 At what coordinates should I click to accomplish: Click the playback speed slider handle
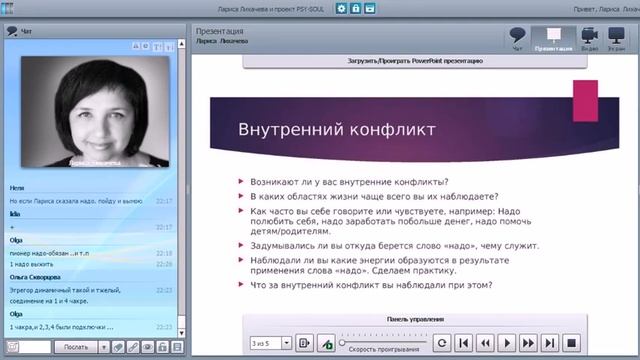(x=342, y=342)
